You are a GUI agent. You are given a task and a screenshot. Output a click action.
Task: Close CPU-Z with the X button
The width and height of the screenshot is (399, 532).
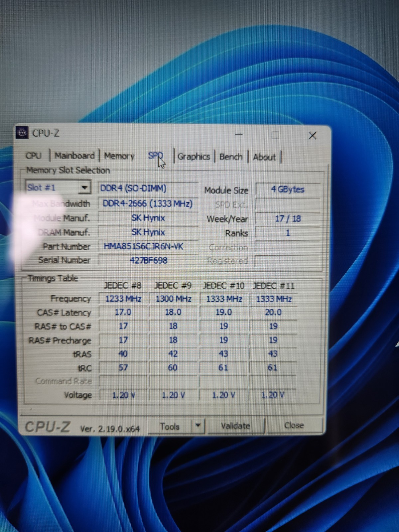click(312, 135)
